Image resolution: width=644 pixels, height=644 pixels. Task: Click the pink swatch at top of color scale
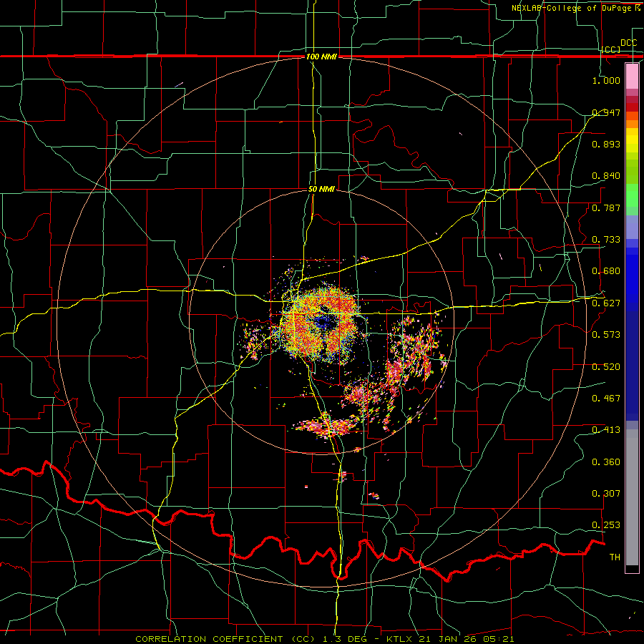[632, 77]
